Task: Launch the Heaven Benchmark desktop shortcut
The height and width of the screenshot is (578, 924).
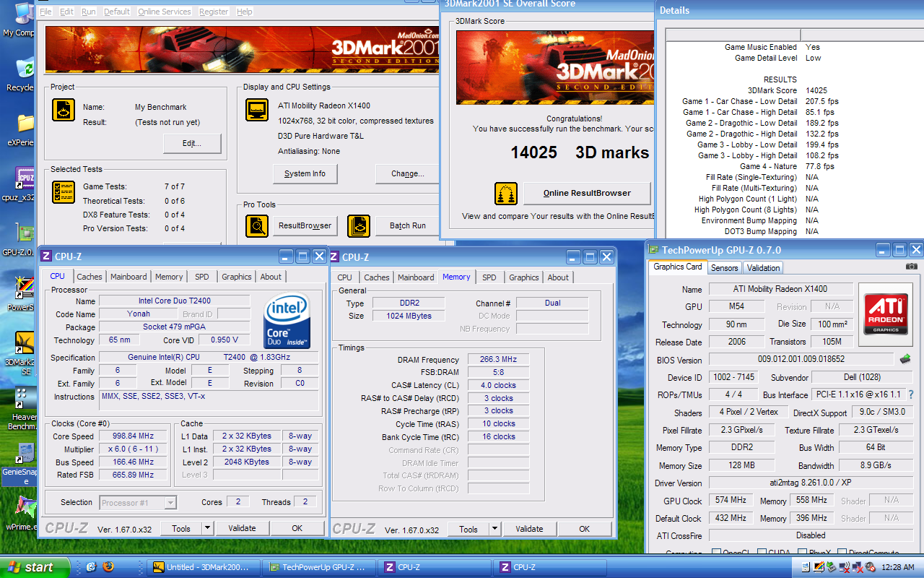Action: 23,408
